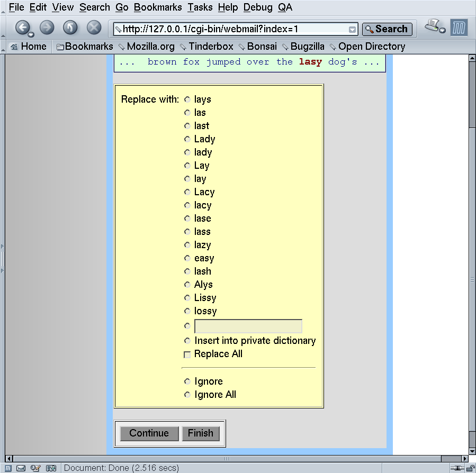Click the Mozilla throbber logo
The image size is (476, 473).
click(x=459, y=28)
